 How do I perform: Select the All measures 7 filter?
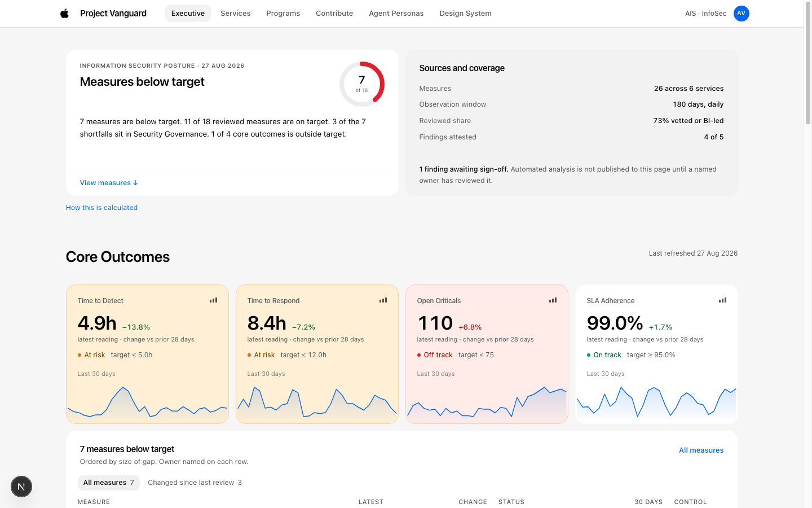pyautogui.click(x=108, y=483)
